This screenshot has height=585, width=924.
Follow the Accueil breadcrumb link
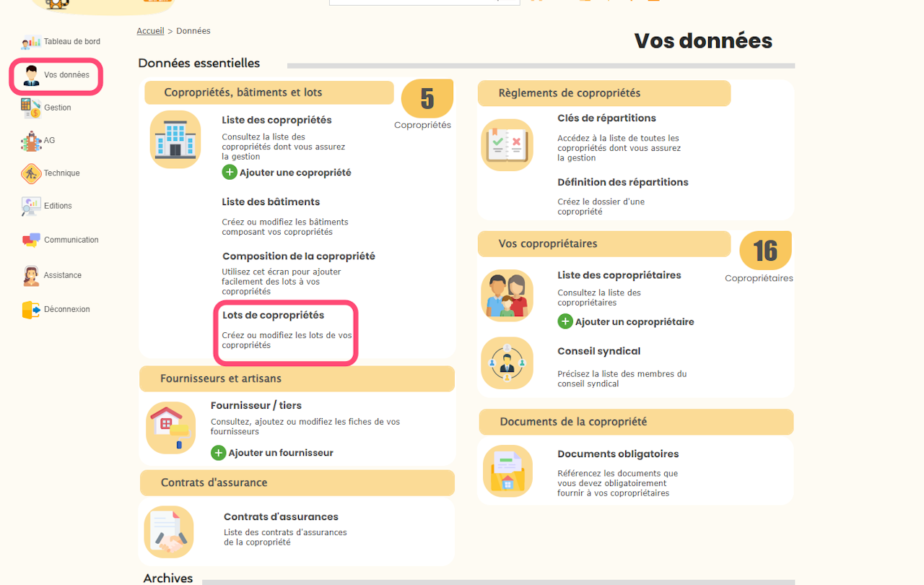tap(150, 31)
